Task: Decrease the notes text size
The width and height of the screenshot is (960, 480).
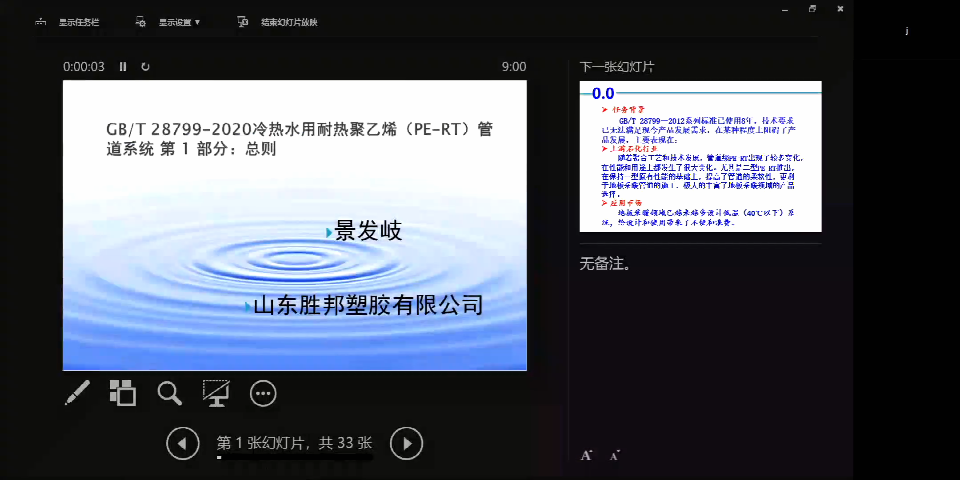Action: (615, 455)
